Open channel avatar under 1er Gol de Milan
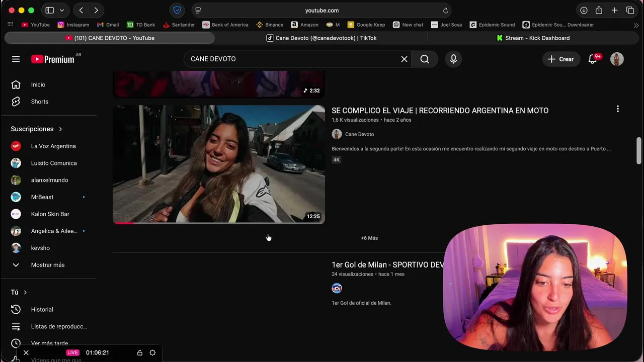Image resolution: width=644 pixels, height=362 pixels. (337, 288)
